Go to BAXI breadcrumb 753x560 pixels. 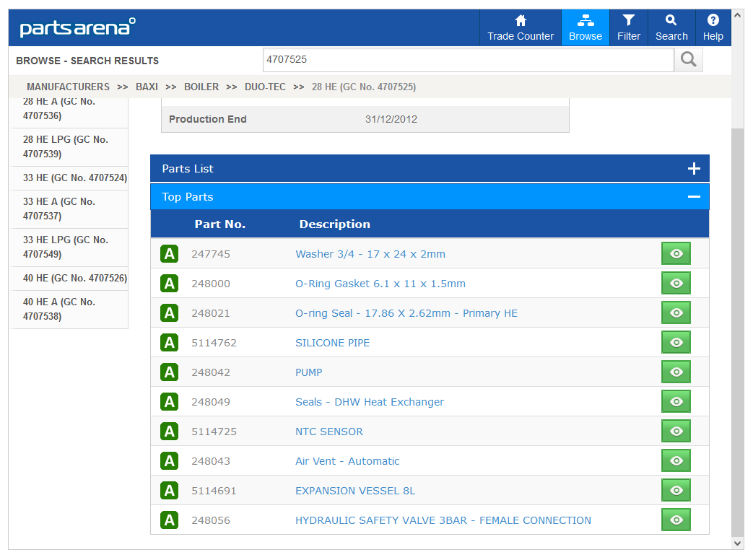point(147,87)
